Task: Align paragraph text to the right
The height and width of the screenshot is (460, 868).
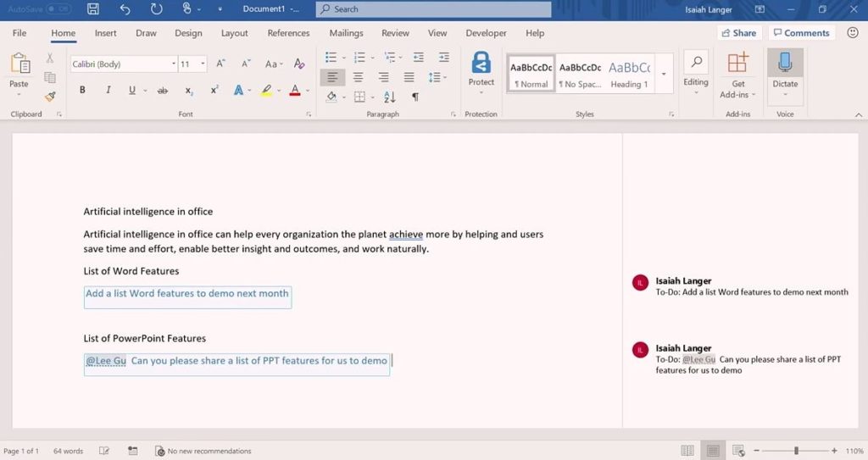Action: pyautogui.click(x=384, y=77)
